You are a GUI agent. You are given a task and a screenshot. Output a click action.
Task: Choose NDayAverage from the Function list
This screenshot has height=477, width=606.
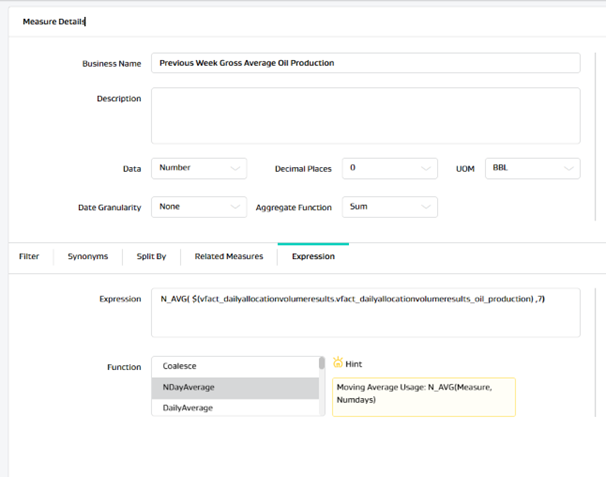point(235,387)
